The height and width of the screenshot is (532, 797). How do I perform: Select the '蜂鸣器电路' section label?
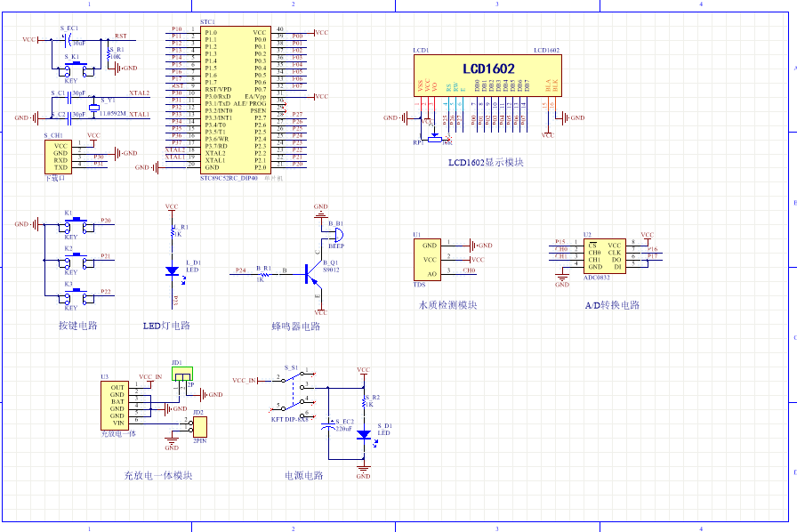[295, 326]
